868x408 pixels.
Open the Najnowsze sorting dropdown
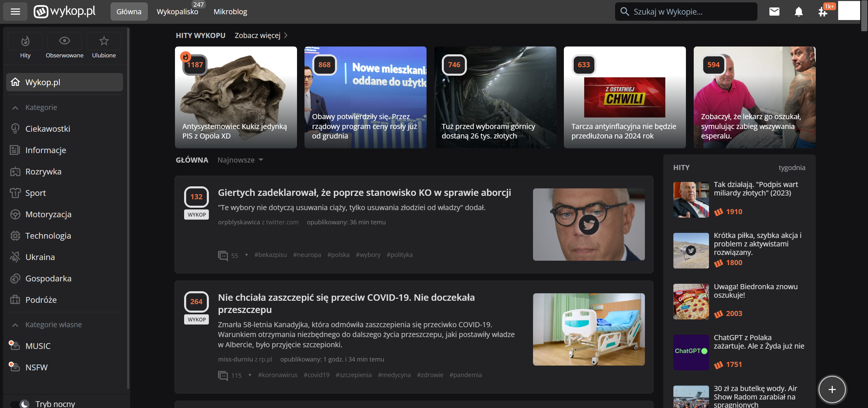pos(240,160)
